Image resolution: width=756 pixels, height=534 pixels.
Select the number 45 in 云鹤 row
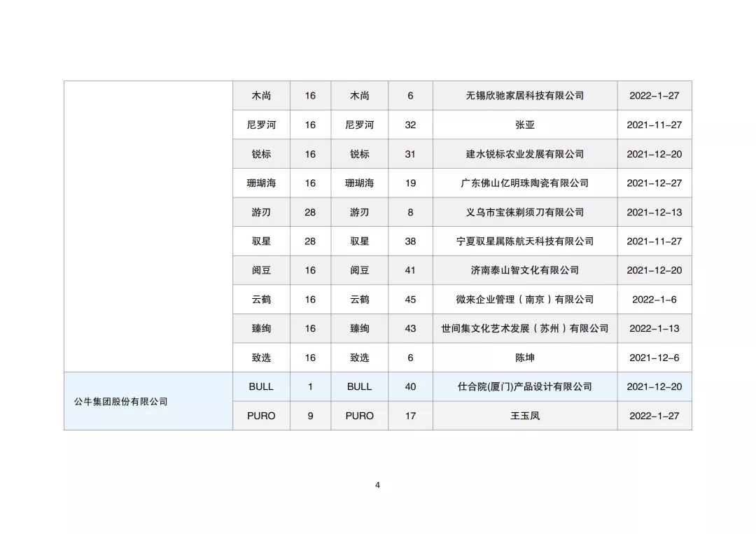tap(410, 300)
